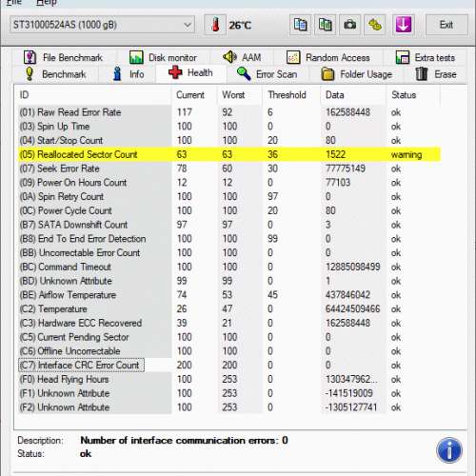Switch to the Info tab

pyautogui.click(x=129, y=74)
